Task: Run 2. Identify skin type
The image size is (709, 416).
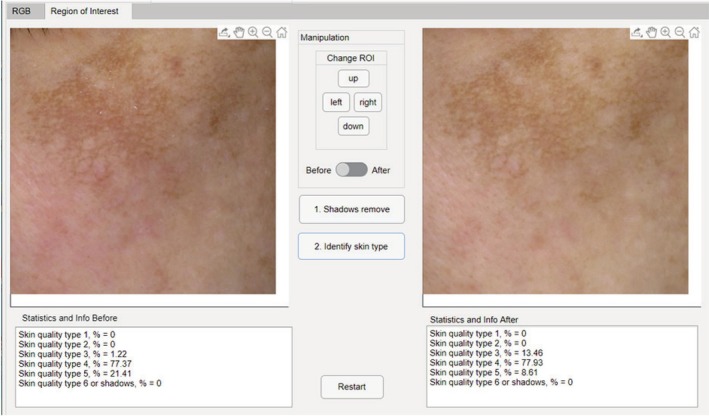Action: (351, 246)
